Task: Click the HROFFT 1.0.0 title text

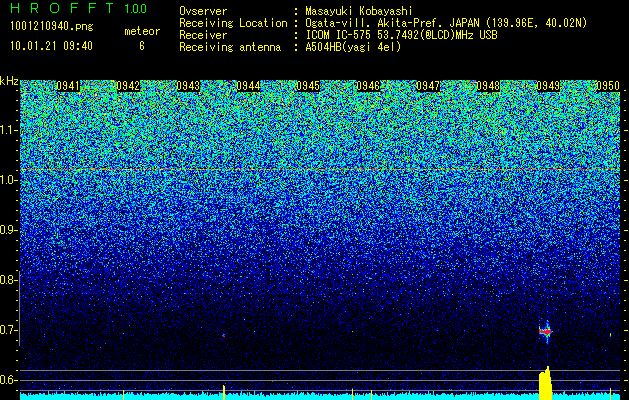Action: click(79, 8)
